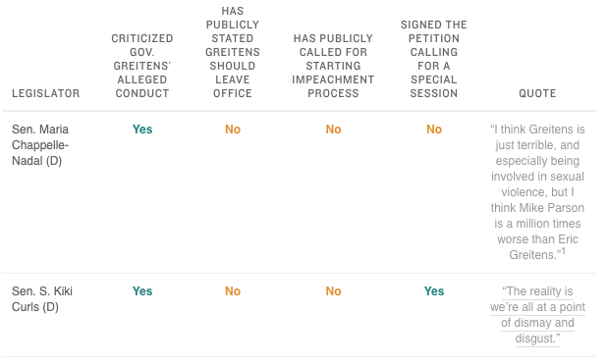Click Chappelle-Nadal's Yes under criticized conduct
The image size is (607, 364).
(142, 130)
